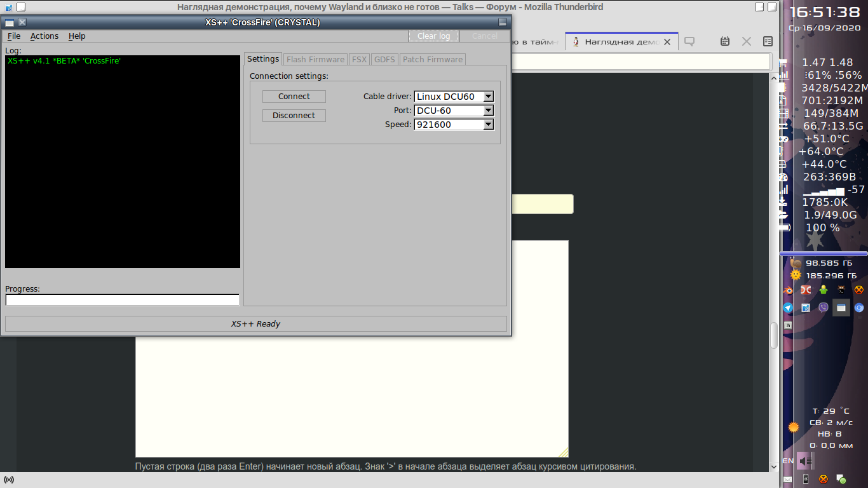Click the Progress bar in XS++

(x=123, y=300)
